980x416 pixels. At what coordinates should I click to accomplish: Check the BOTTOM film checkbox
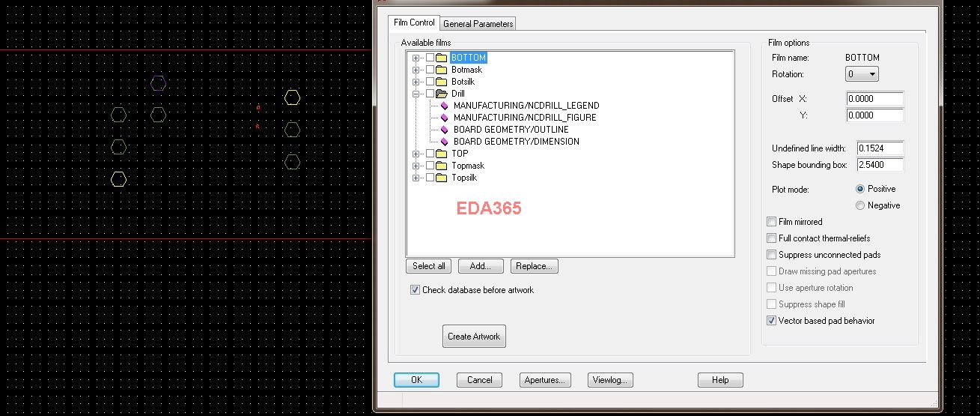coord(430,58)
